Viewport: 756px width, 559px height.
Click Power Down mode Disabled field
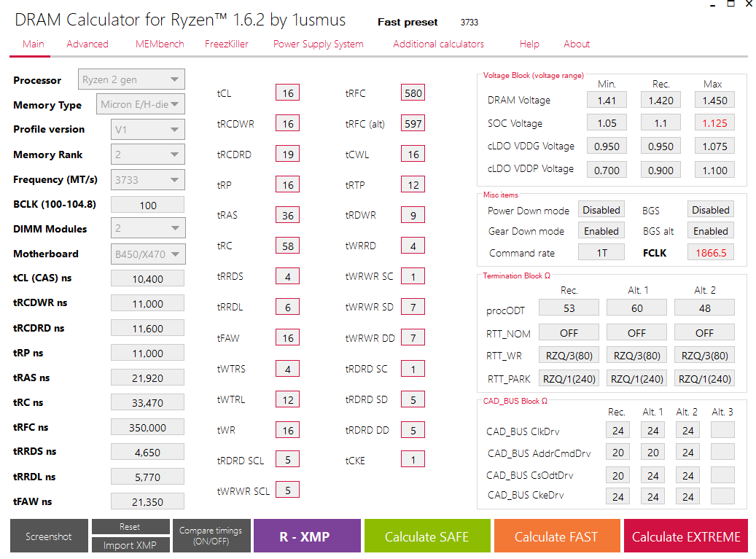tap(601, 210)
